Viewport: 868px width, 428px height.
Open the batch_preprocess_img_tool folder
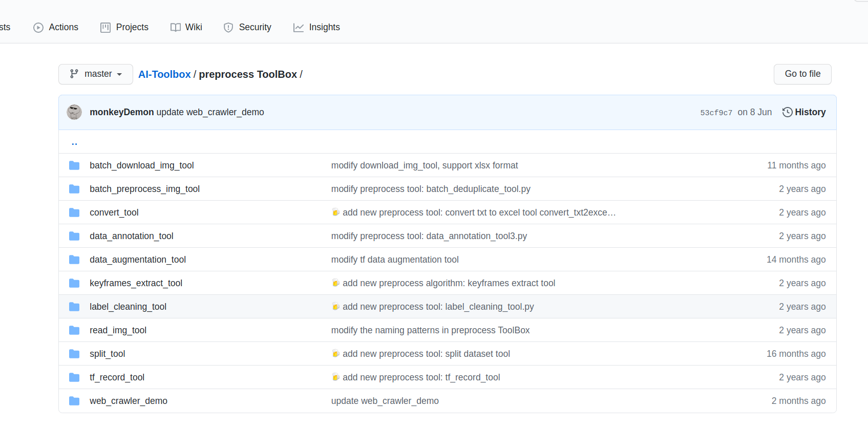pos(144,189)
